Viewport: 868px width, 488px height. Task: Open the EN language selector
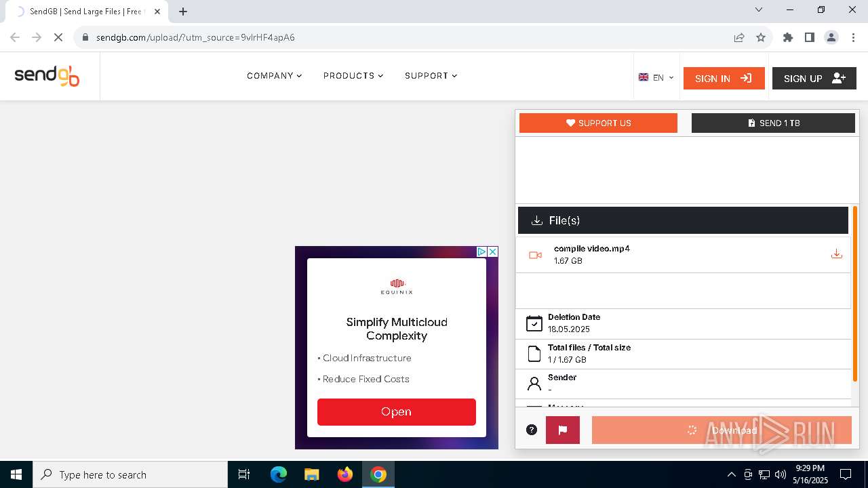[656, 78]
